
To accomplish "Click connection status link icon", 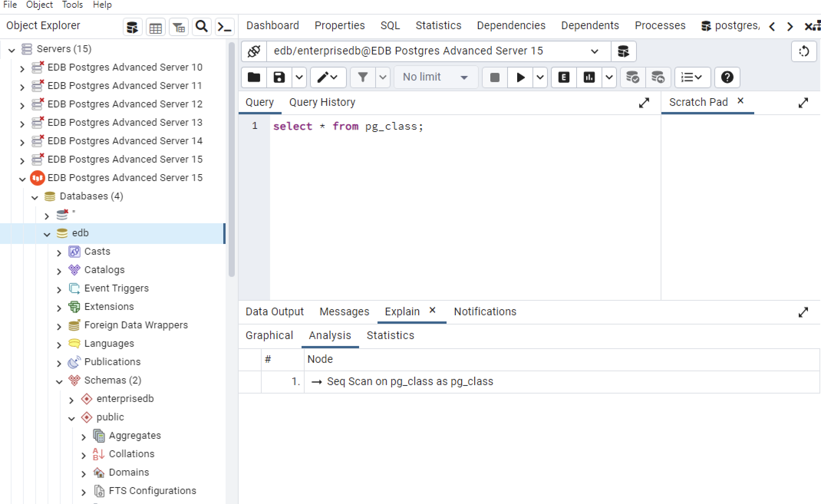I will 254,51.
